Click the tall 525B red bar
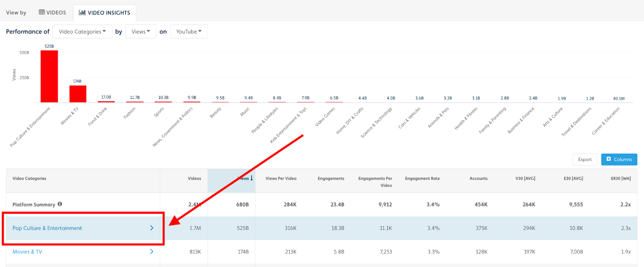Viewport: 644px width, 267px height. (49, 76)
